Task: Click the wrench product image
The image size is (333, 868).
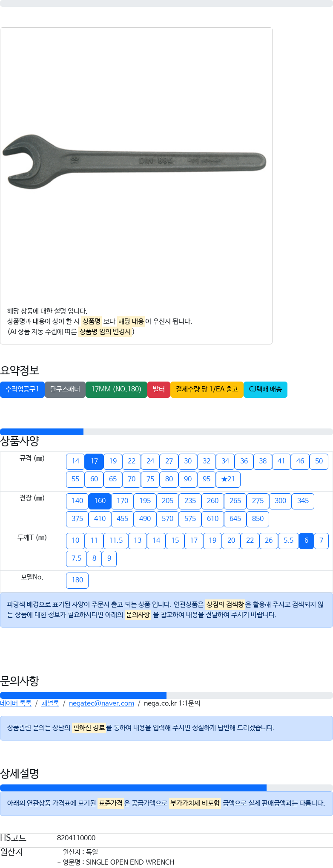Action: pyautogui.click(x=135, y=162)
